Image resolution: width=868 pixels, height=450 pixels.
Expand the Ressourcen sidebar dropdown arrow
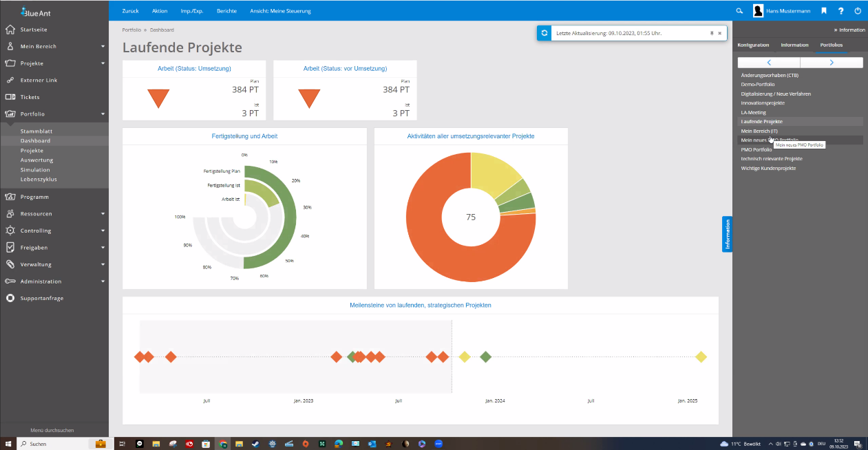click(103, 214)
